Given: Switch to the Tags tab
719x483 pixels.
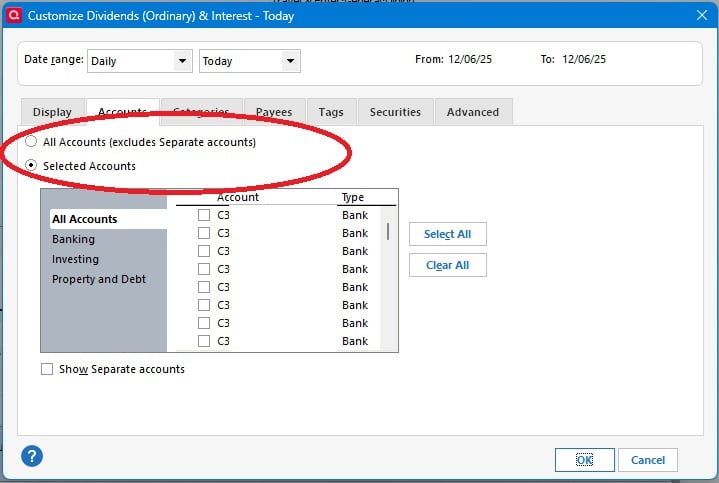Looking at the screenshot, I should click(x=331, y=112).
